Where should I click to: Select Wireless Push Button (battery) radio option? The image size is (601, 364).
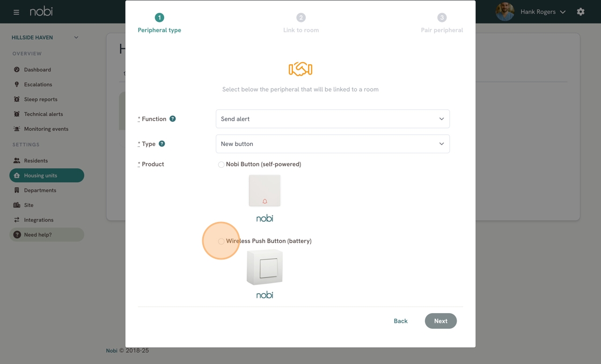click(221, 241)
